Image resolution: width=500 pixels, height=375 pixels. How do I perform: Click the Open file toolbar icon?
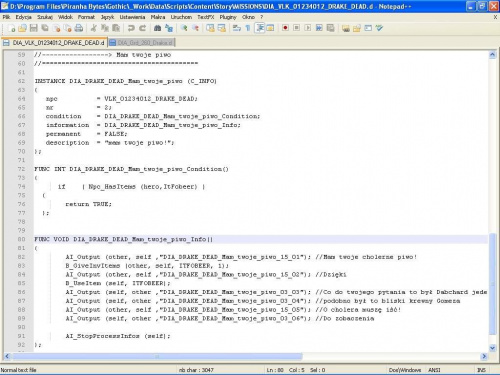coord(23,28)
